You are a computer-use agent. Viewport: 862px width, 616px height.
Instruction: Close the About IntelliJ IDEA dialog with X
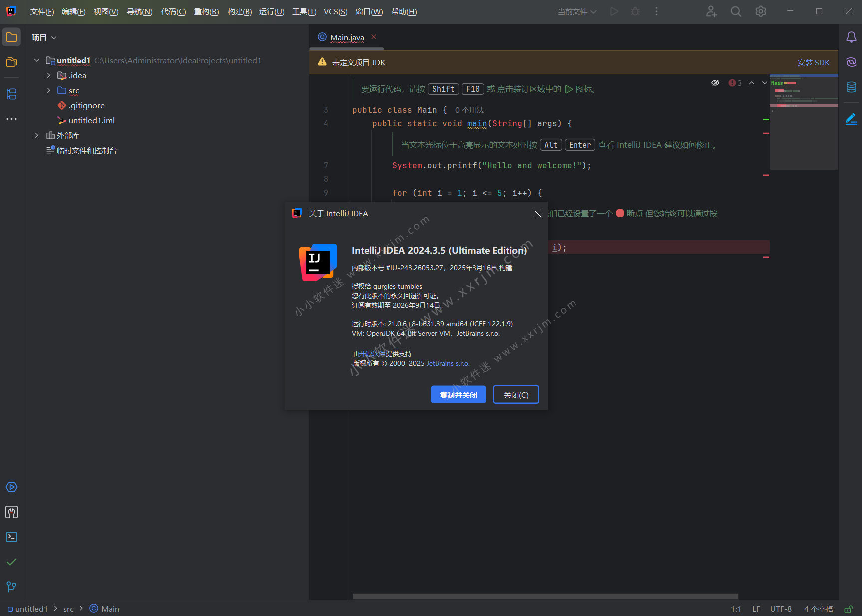click(538, 214)
